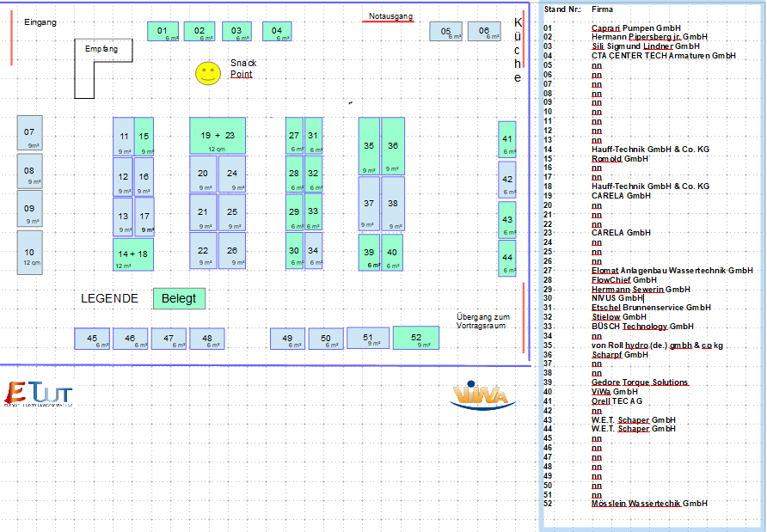Click booth 45 in bottom row
767x532 pixels.
click(92, 339)
